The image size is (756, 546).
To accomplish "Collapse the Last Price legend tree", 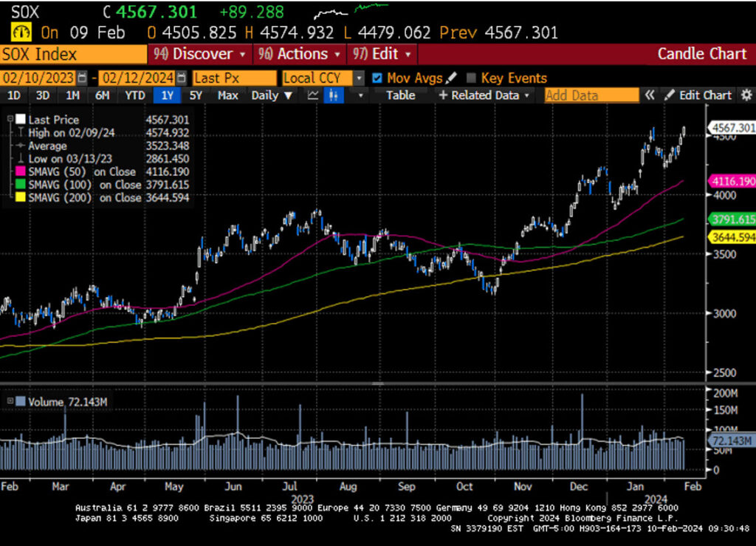I will (10, 120).
